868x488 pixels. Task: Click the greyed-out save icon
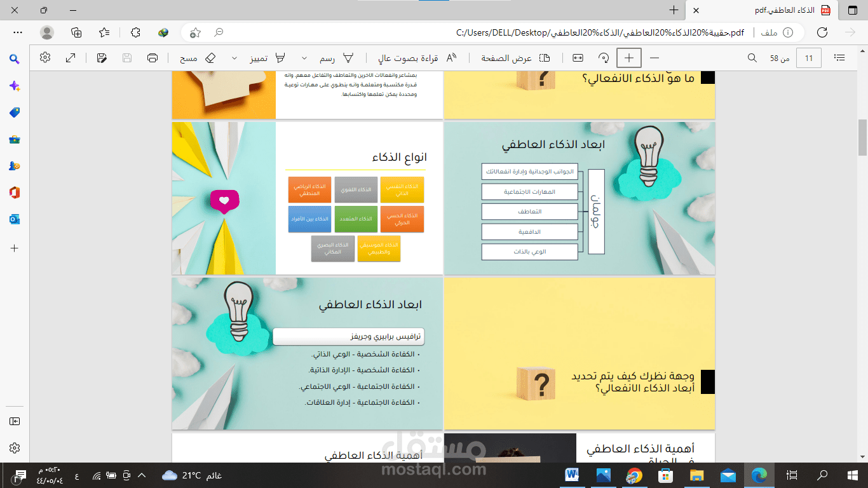(127, 58)
